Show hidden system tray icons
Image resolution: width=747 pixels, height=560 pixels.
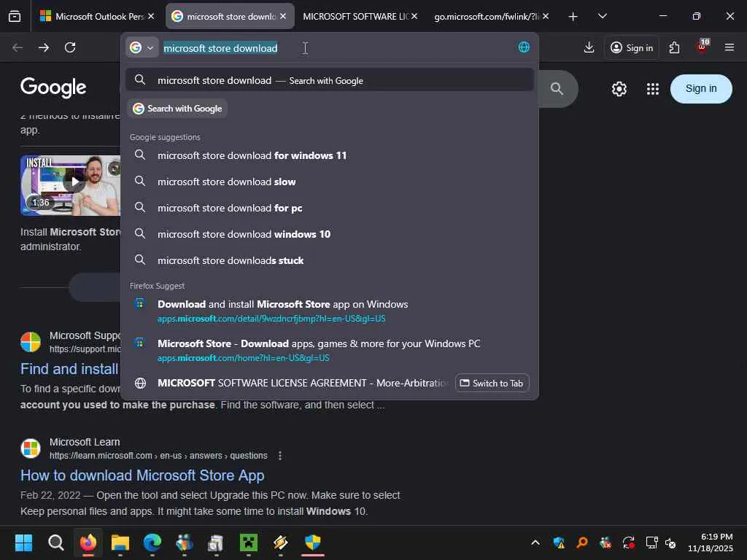[x=535, y=542]
